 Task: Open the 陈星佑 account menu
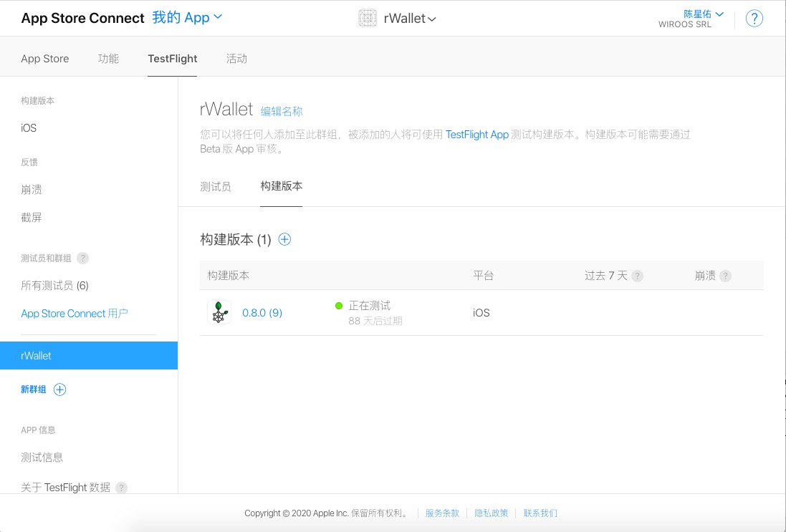pyautogui.click(x=704, y=14)
